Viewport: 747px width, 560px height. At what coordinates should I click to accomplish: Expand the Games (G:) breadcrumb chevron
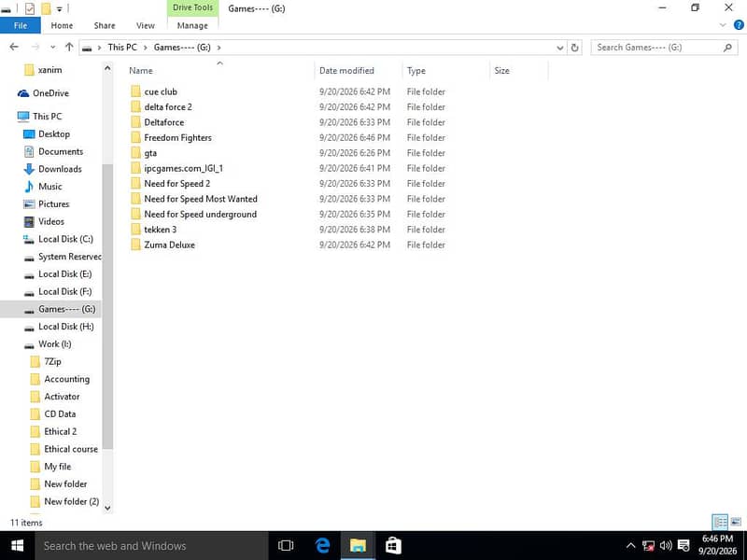218,48
